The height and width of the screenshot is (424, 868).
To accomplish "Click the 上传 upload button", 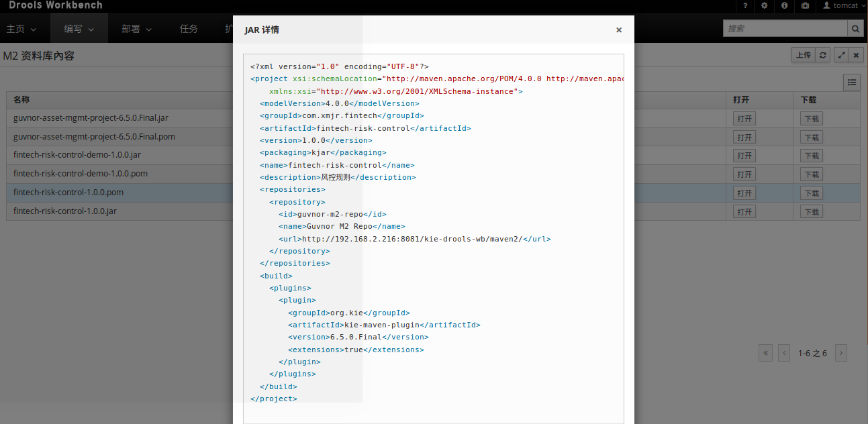I will (x=804, y=55).
